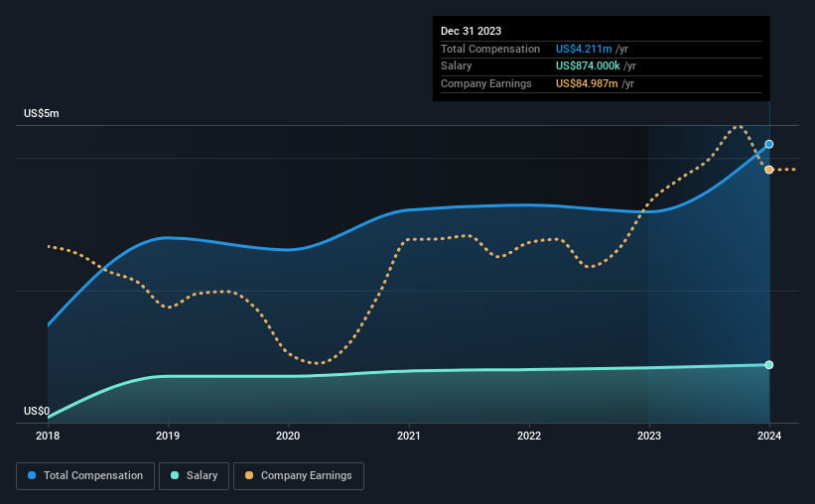
Task: Click the 2024 x-axis label
Action: [x=769, y=436]
